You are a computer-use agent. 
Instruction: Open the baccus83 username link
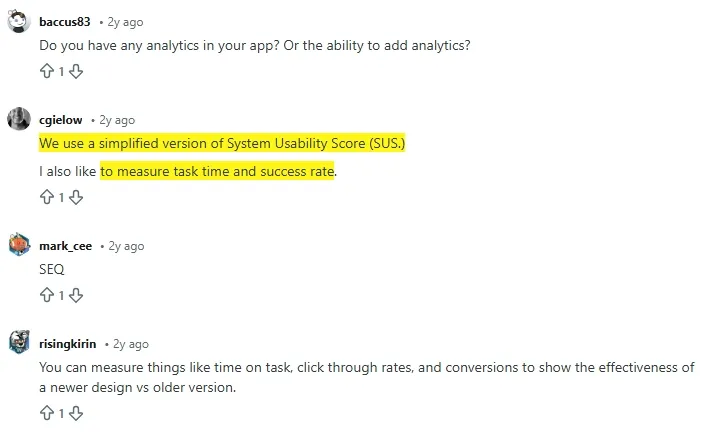coord(65,21)
